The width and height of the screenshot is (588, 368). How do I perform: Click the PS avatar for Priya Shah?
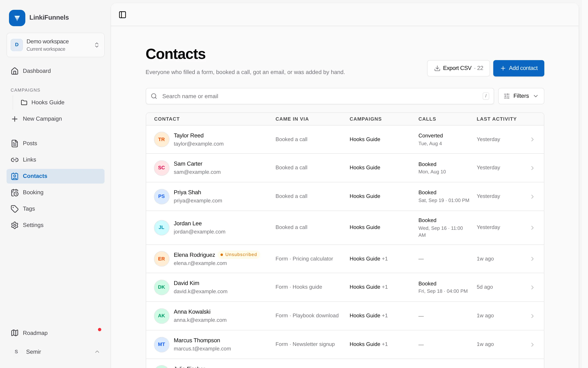(161, 196)
